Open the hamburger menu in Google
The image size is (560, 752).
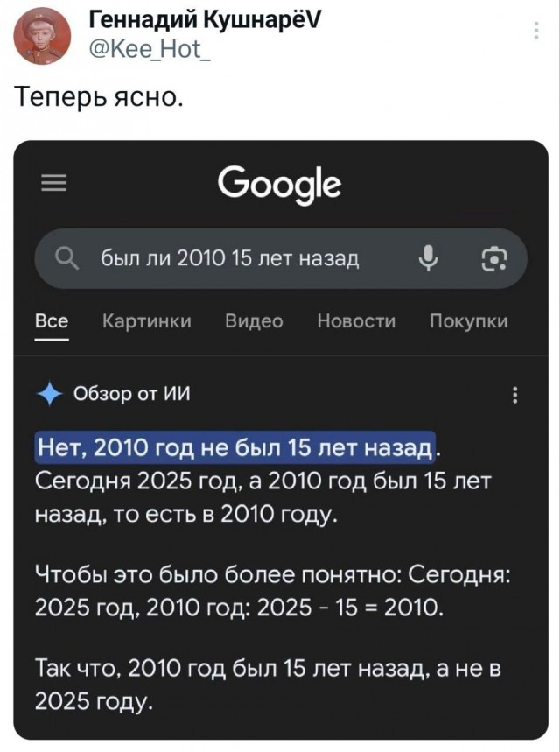click(52, 183)
